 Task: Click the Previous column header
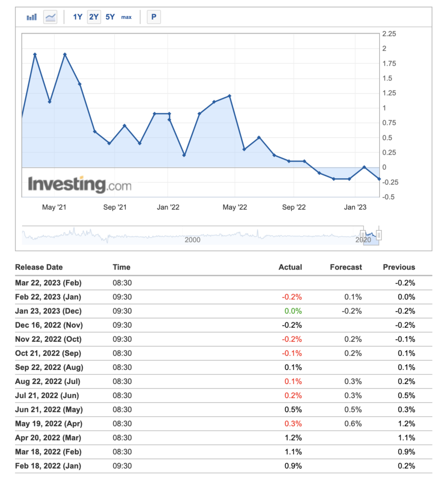399,267
